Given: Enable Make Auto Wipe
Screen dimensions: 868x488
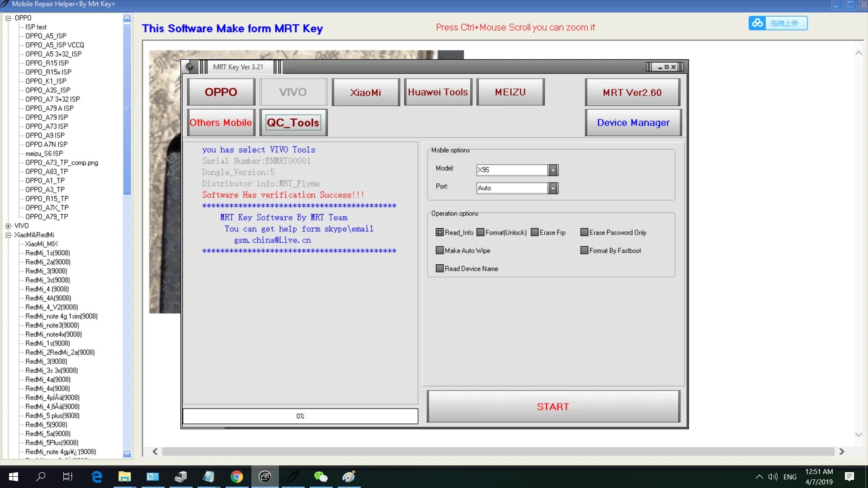Looking at the screenshot, I should [x=439, y=250].
